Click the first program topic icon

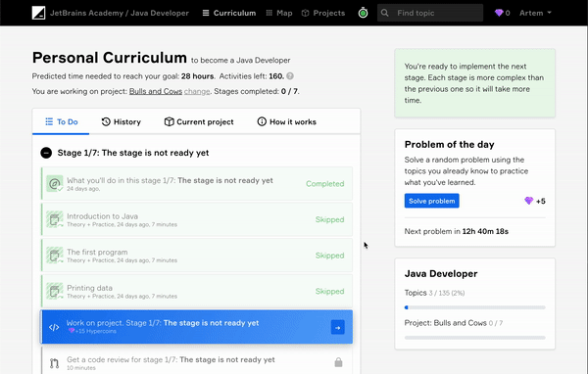(x=54, y=256)
